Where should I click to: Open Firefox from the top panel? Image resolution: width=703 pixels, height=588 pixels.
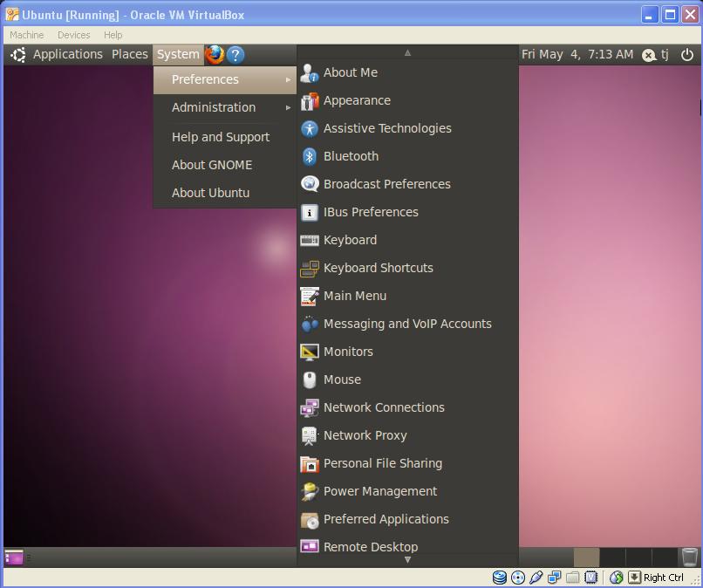pos(215,54)
